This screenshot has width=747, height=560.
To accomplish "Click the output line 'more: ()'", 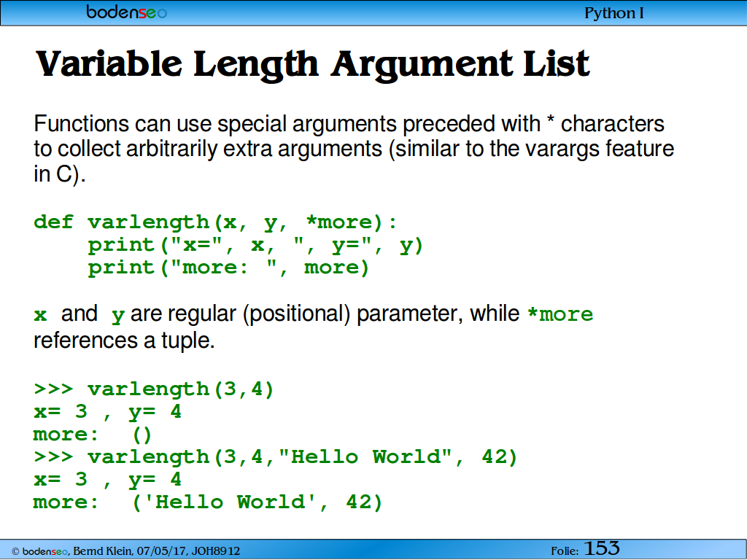I will 93,435.
